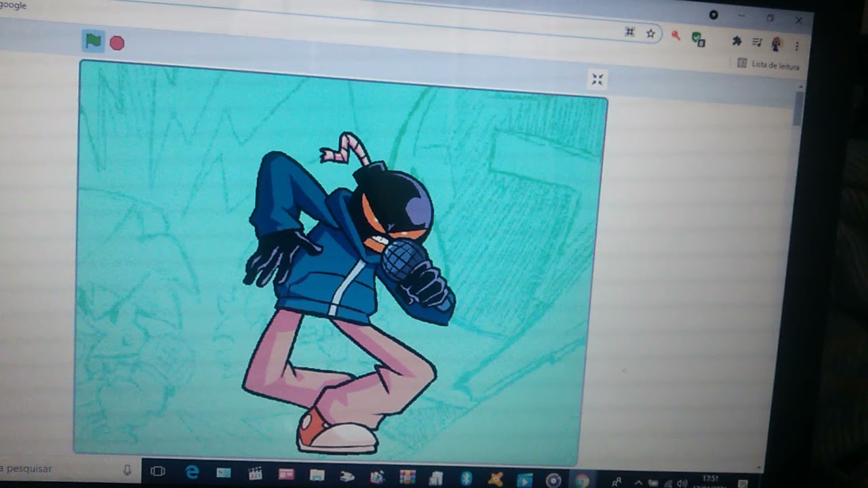The width and height of the screenshot is (868, 488).
Task: Open Chrome profile avatar
Action: click(776, 44)
